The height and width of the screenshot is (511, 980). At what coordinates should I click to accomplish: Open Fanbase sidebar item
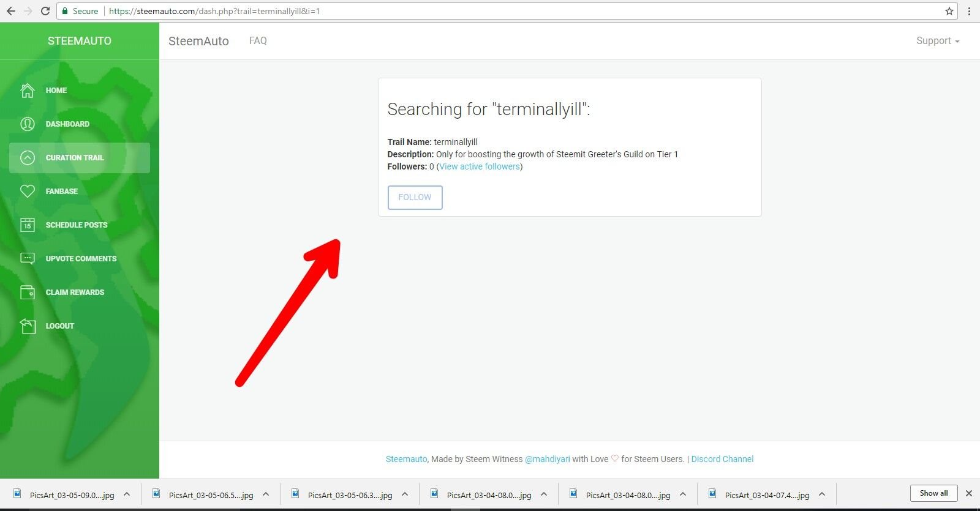pyautogui.click(x=80, y=192)
